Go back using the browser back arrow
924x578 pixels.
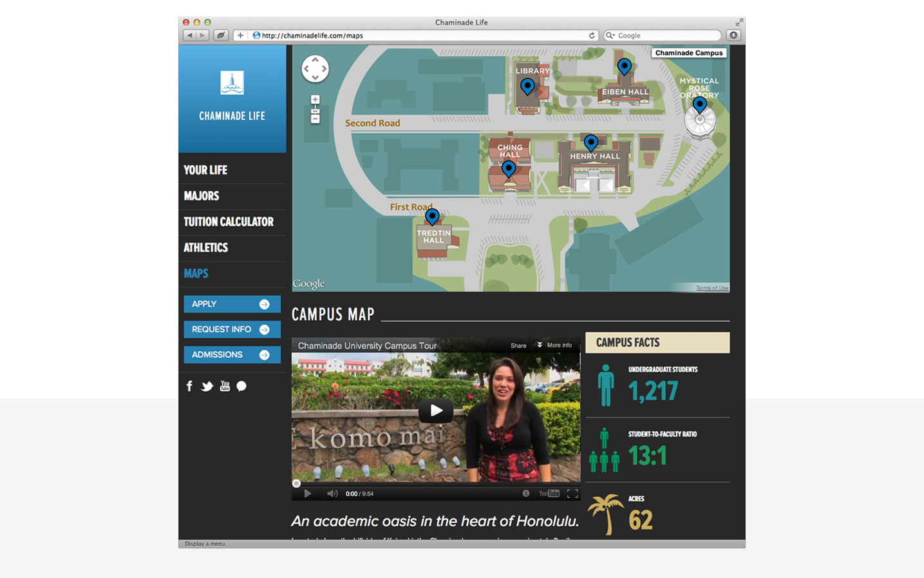(189, 35)
